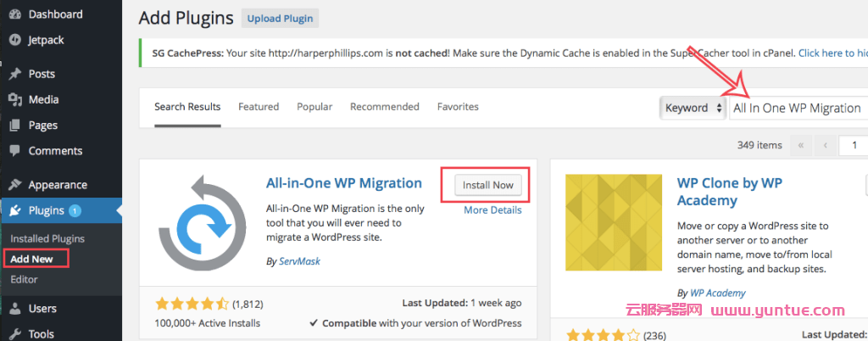Click the Posts pushpin icon
Image resolution: width=868 pixels, height=341 pixels.
(x=14, y=74)
